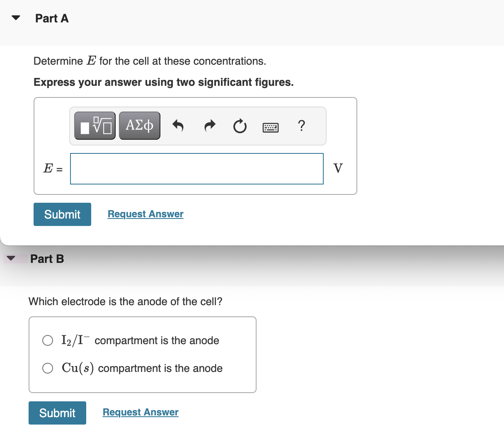This screenshot has height=437, width=504.
Task: Submit the Part A answer
Action: click(x=62, y=214)
